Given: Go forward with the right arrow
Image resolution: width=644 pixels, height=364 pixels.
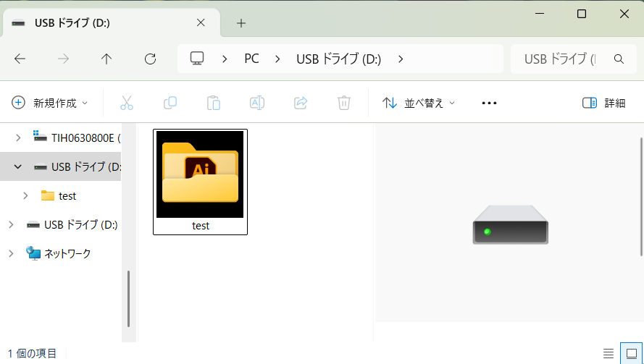Looking at the screenshot, I should (63, 59).
